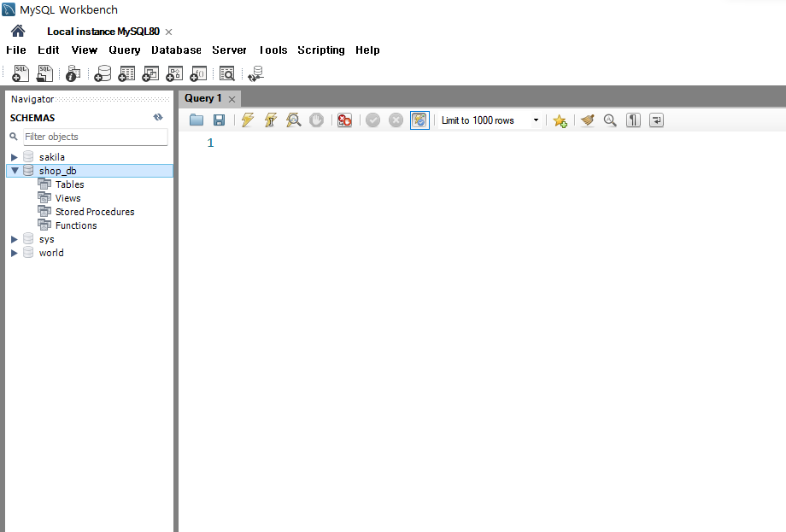Show find panel magnifier icon

pos(610,120)
